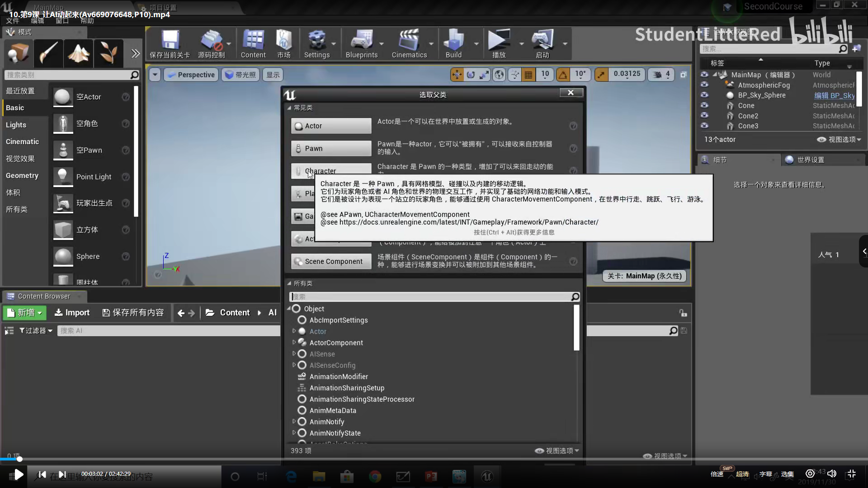Select the Lights category tab
The height and width of the screenshot is (488, 868).
[16, 125]
